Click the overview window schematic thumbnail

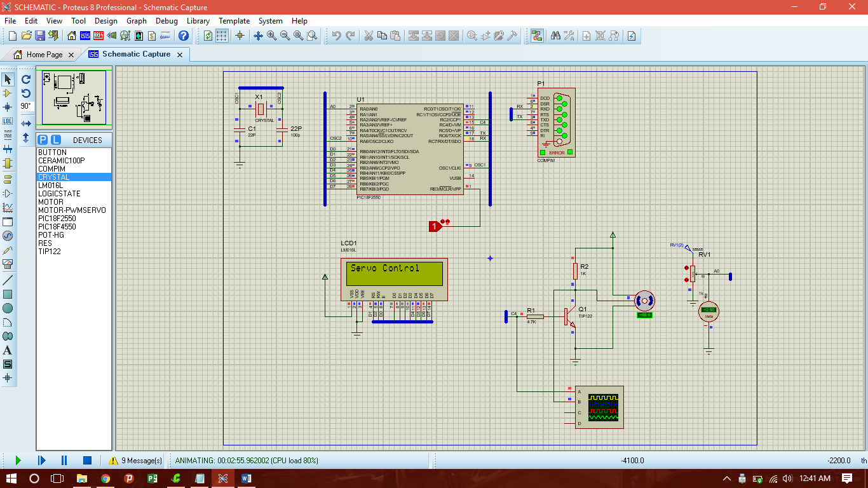(x=74, y=97)
